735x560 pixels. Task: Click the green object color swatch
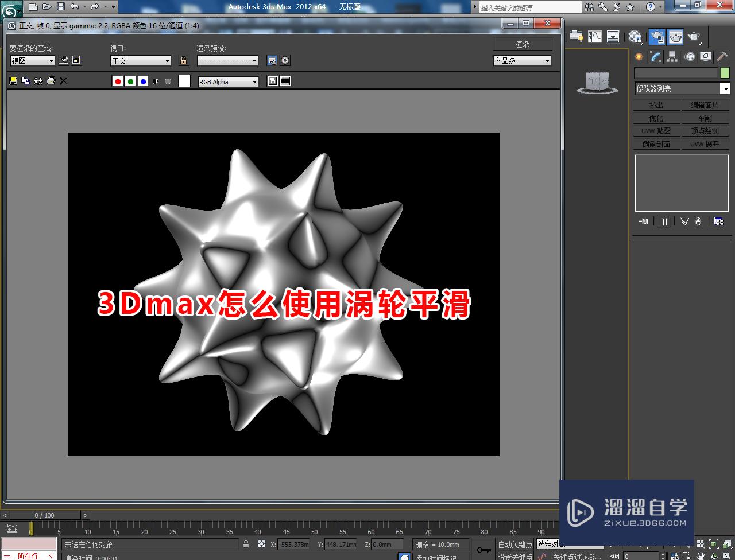[725, 73]
